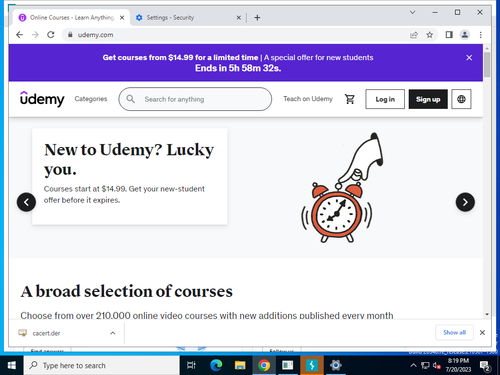Viewport: 500px width, 375px height.
Task: Open the Chrome side panel
Action: [x=449, y=35]
